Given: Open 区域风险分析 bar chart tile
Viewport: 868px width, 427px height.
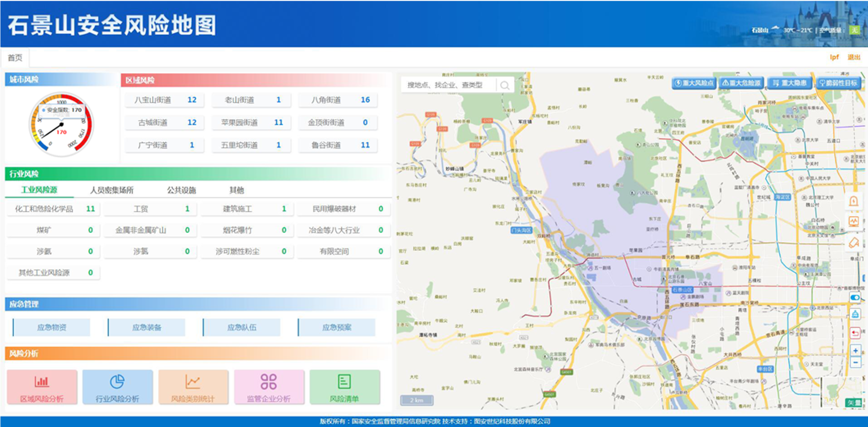Looking at the screenshot, I should [x=42, y=387].
